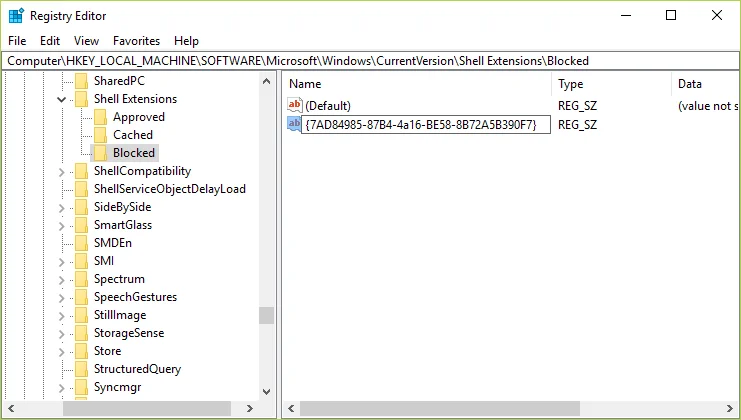
Task: Select the ShellCompatibility folder icon
Action: tap(81, 171)
